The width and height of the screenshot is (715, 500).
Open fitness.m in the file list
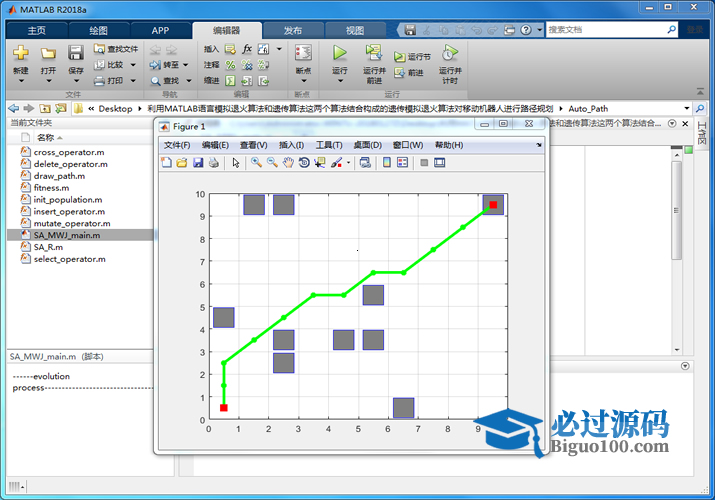pyautogui.click(x=51, y=187)
